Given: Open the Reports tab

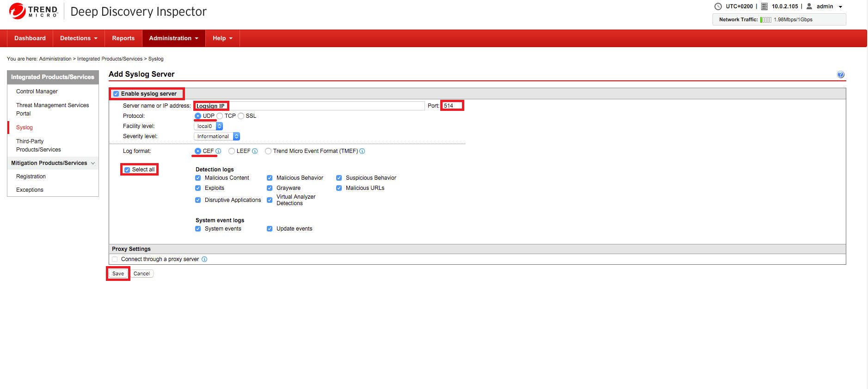Looking at the screenshot, I should click(123, 38).
